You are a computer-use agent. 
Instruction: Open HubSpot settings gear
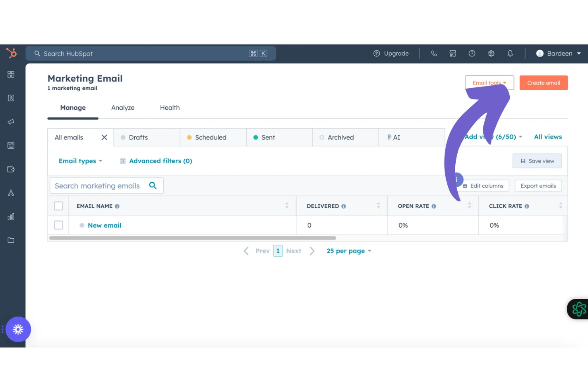click(491, 53)
